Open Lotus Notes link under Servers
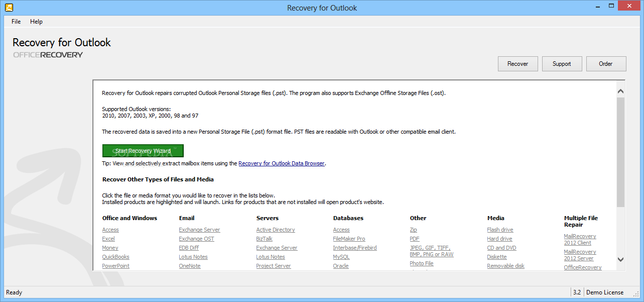This screenshot has height=302, width=644. click(x=271, y=257)
